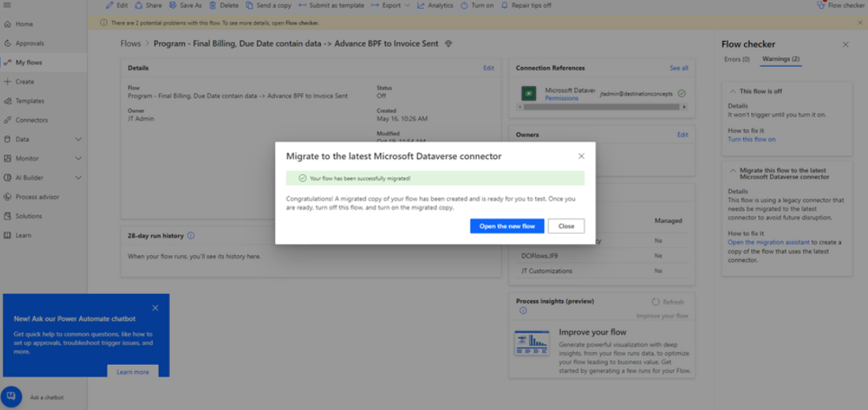Open Analytics from the toolbar
868x410 pixels.
pos(435,6)
